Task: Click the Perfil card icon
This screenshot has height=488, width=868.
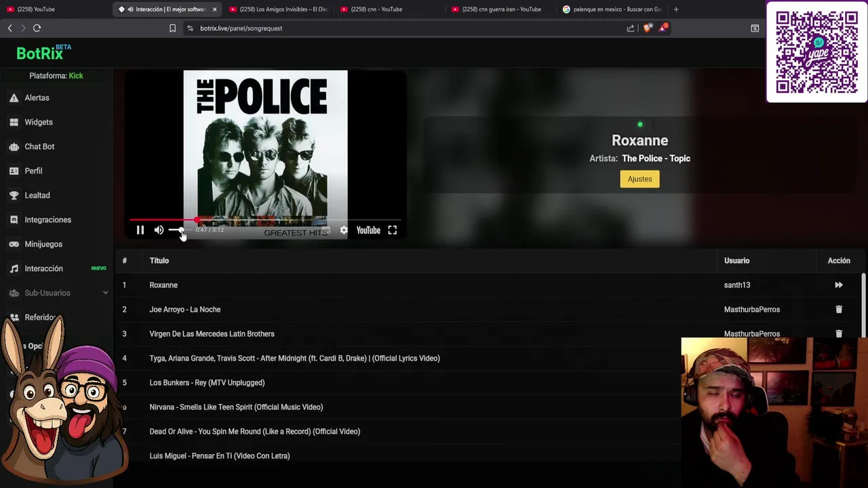Action: 14,171
